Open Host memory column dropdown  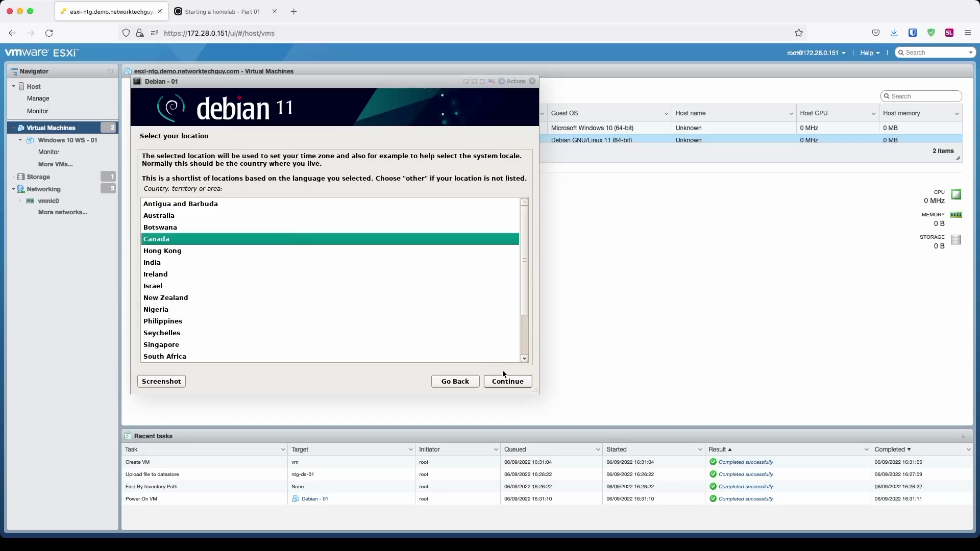tap(957, 113)
